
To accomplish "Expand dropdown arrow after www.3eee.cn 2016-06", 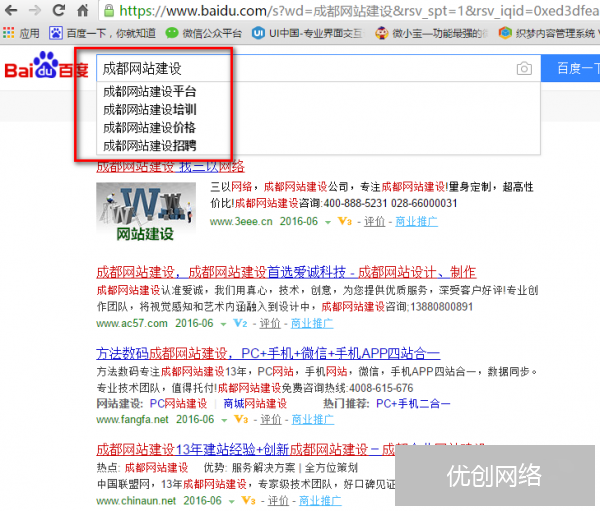I will pyautogui.click(x=328, y=222).
